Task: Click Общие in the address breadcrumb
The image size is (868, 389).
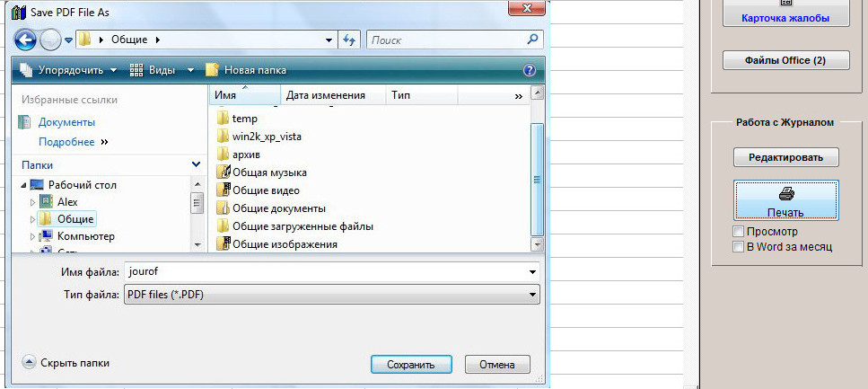Action: click(x=129, y=40)
